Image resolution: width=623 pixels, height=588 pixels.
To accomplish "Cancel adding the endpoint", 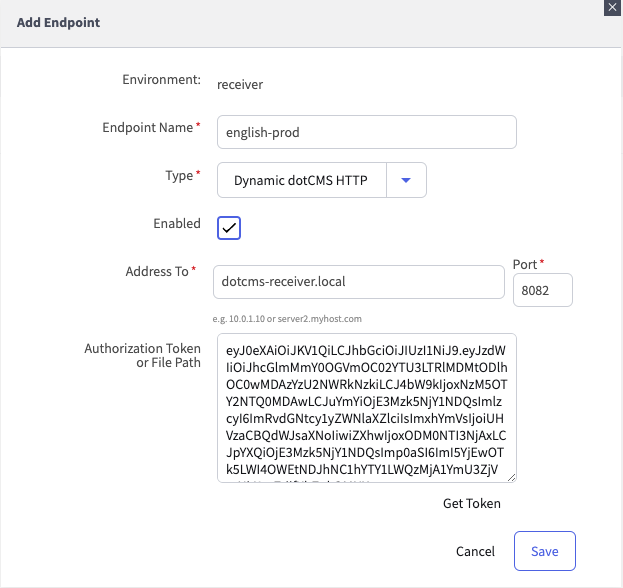I will 475,551.
